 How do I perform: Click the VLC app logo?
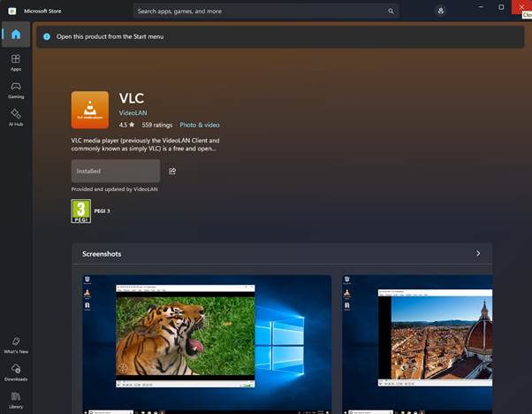[90, 110]
